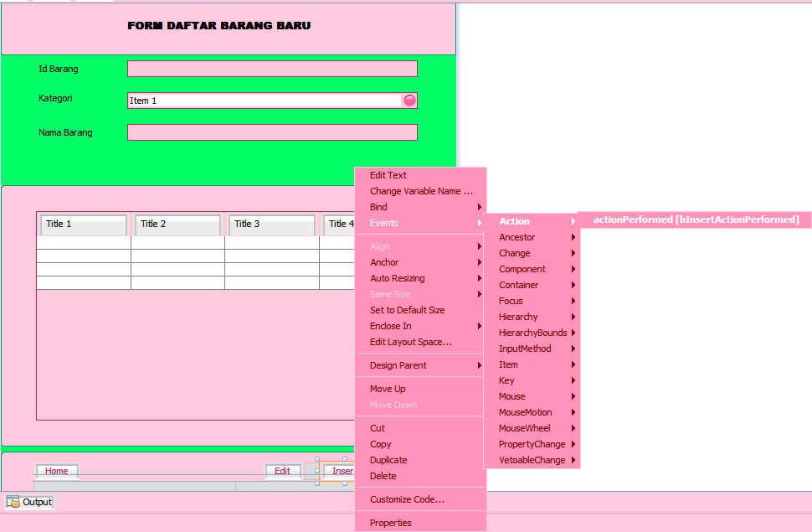Click the Id Barang text field
Viewport: 812px width, 532px height.
(x=272, y=69)
